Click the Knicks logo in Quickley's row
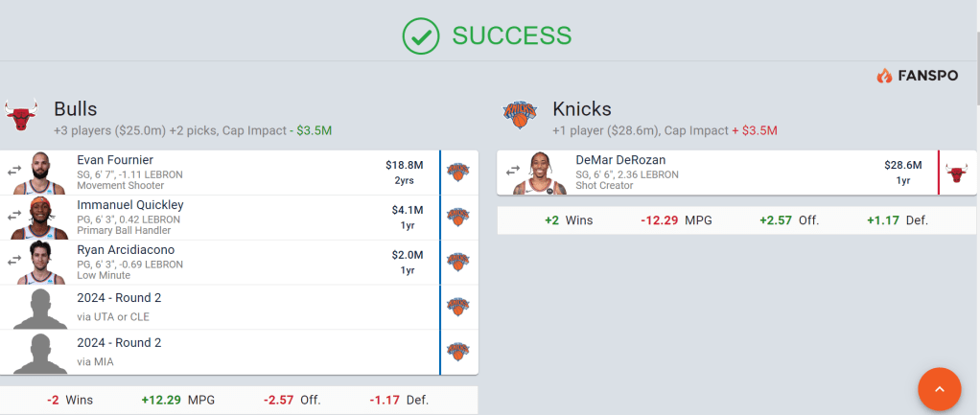Image resolution: width=980 pixels, height=415 pixels. click(x=458, y=218)
